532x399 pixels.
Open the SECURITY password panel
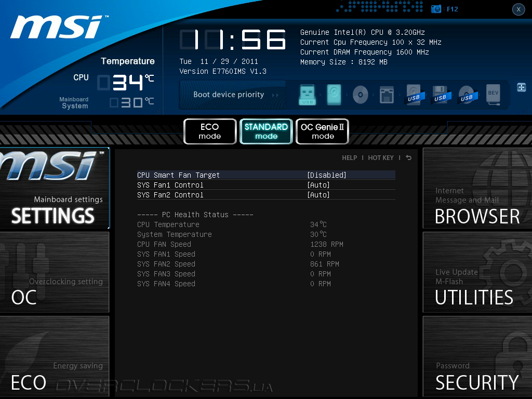tap(477, 356)
